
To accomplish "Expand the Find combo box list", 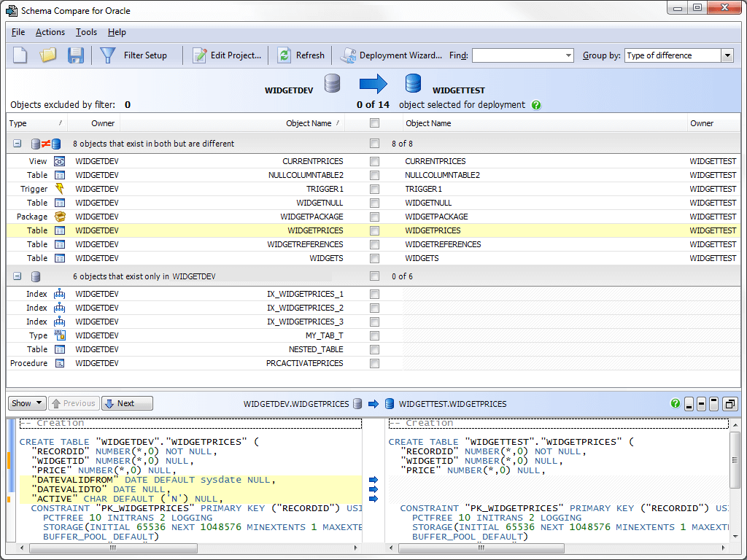I will [x=567, y=55].
